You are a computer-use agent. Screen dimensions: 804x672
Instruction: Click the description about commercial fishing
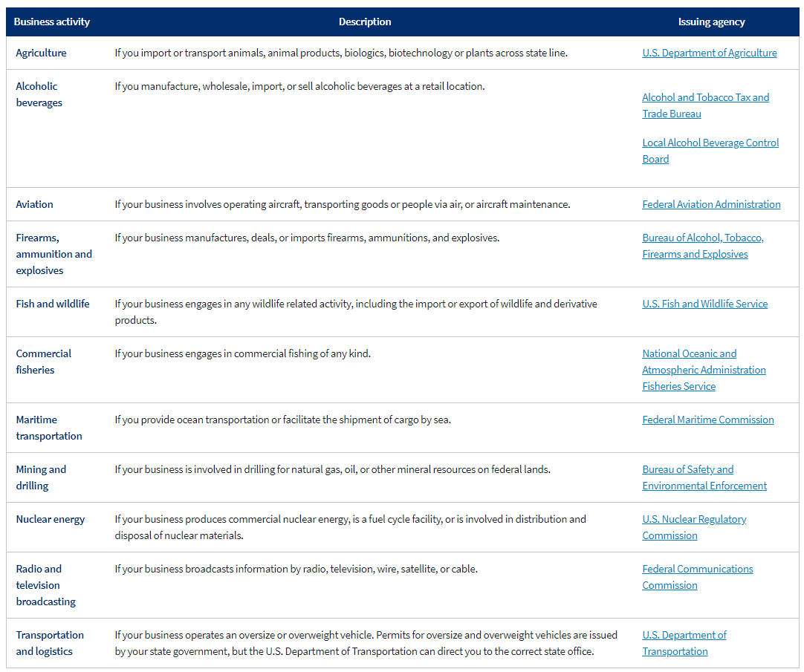tap(242, 353)
